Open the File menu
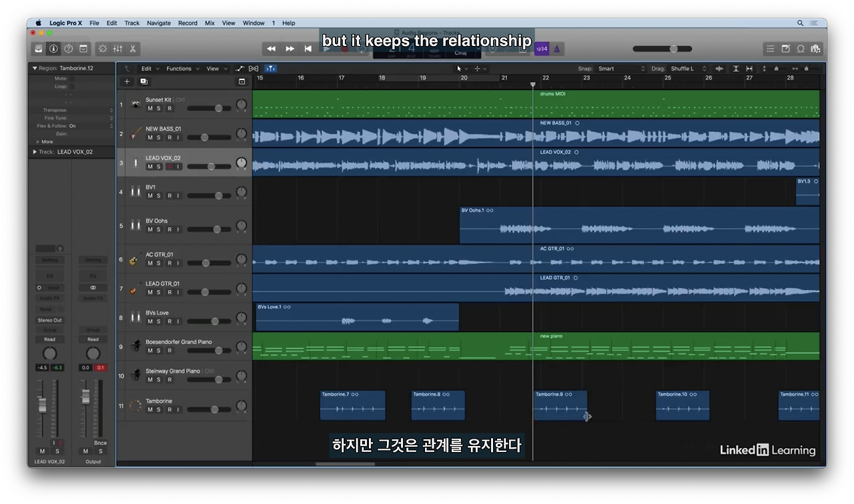The width and height of the screenshot is (854, 504). pyautogui.click(x=94, y=23)
